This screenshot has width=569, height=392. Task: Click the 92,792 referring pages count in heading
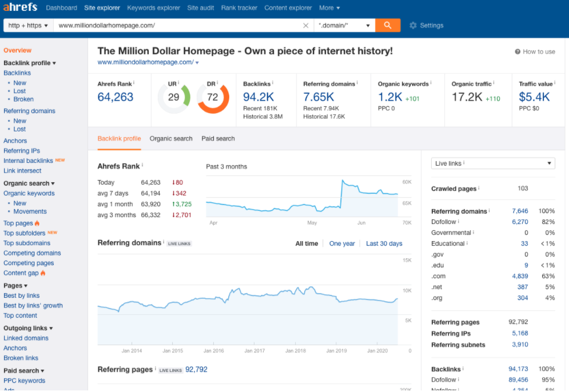click(x=196, y=369)
